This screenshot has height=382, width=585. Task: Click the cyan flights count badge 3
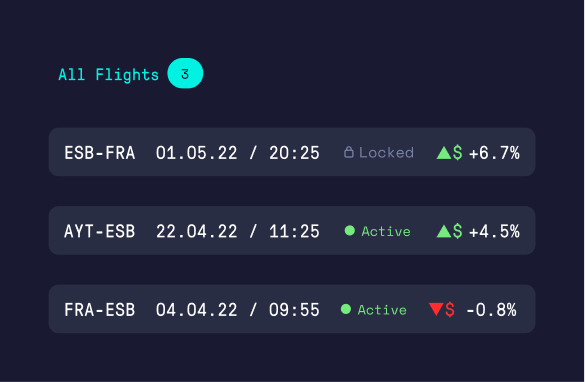click(185, 73)
